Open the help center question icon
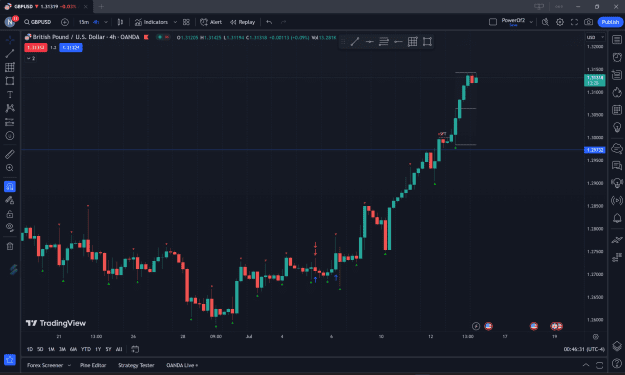This screenshot has height=375, width=625. (617, 363)
